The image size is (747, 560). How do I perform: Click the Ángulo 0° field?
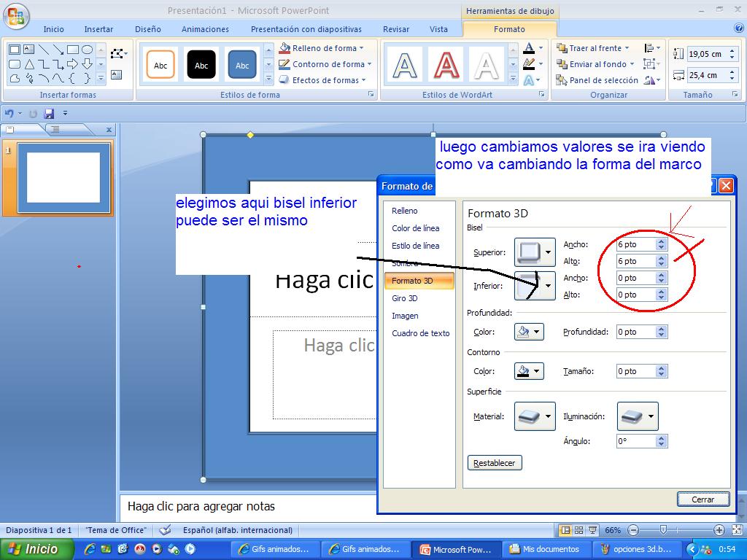(636, 441)
